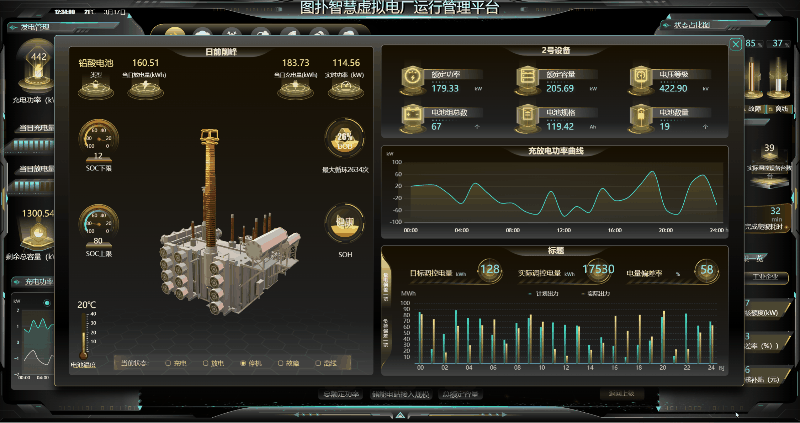800x423 pixels.
Task: Click the 179.33 rated power value
Action: (x=445, y=88)
